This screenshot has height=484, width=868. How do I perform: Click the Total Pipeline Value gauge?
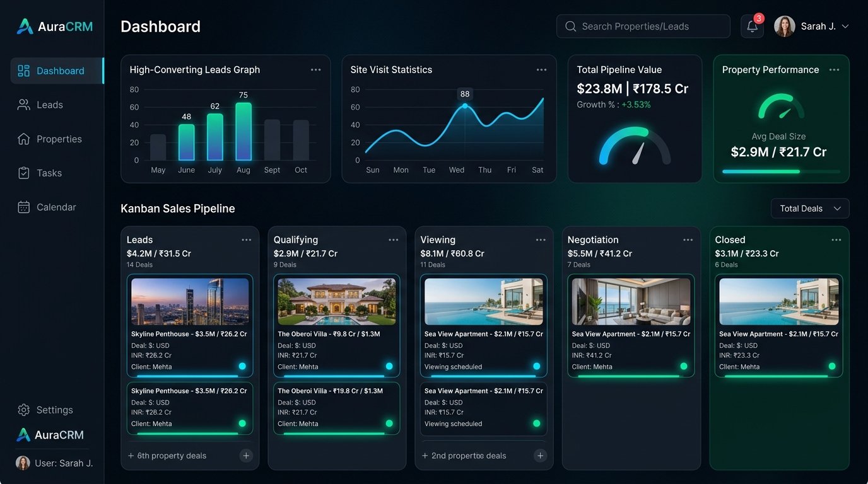point(635,146)
